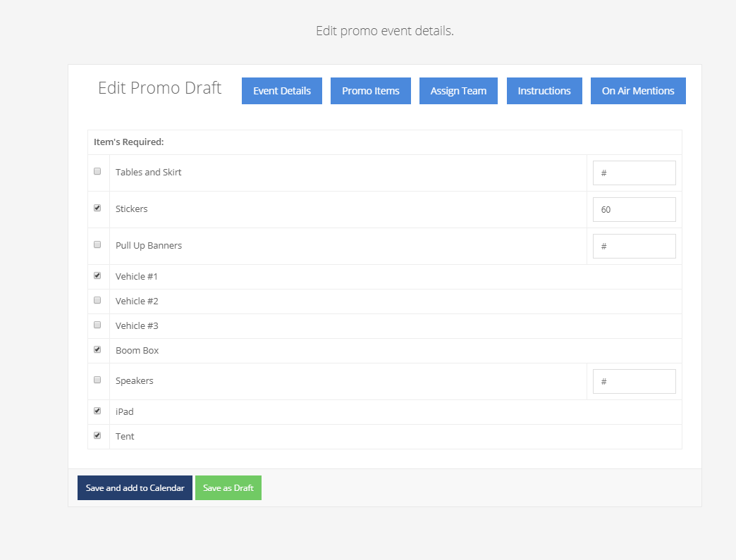This screenshot has height=560, width=736.
Task: Untick the Tent checkbox
Action: coord(97,435)
